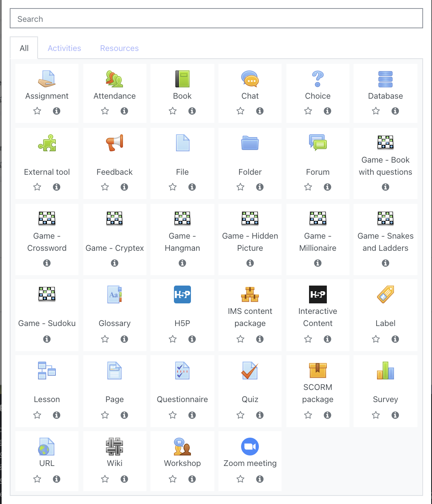
Task: Select the Wiki activity icon
Action: point(114,447)
